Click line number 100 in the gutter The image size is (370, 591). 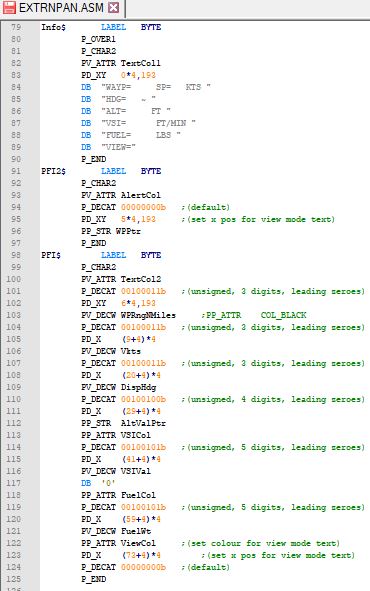click(x=14, y=279)
